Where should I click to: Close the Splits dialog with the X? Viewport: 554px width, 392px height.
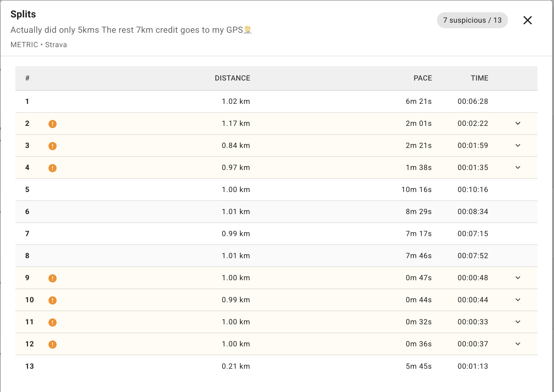[x=527, y=20]
